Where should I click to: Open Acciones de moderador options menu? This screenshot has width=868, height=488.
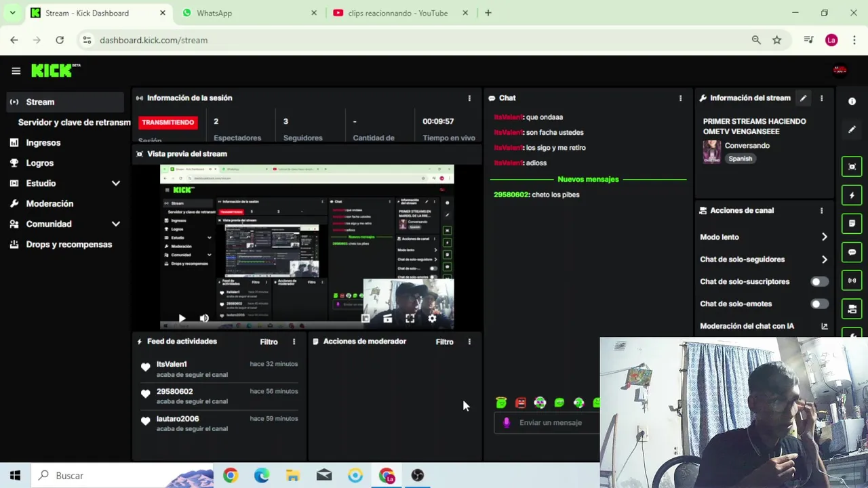click(x=469, y=342)
